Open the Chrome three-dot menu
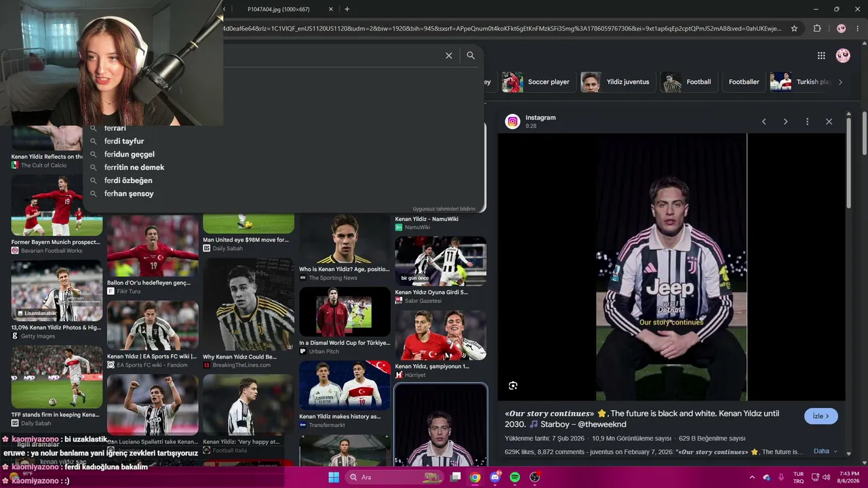The height and width of the screenshot is (488, 868). [859, 28]
